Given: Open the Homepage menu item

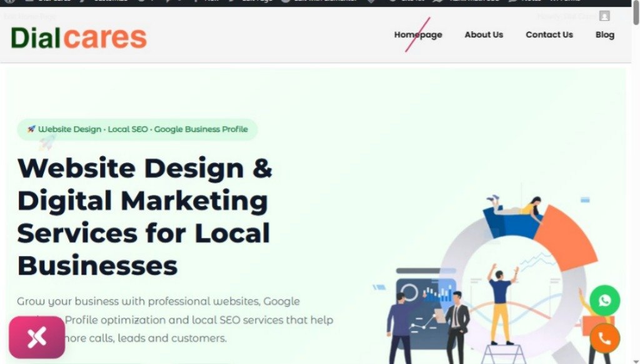Looking at the screenshot, I should 418,34.
